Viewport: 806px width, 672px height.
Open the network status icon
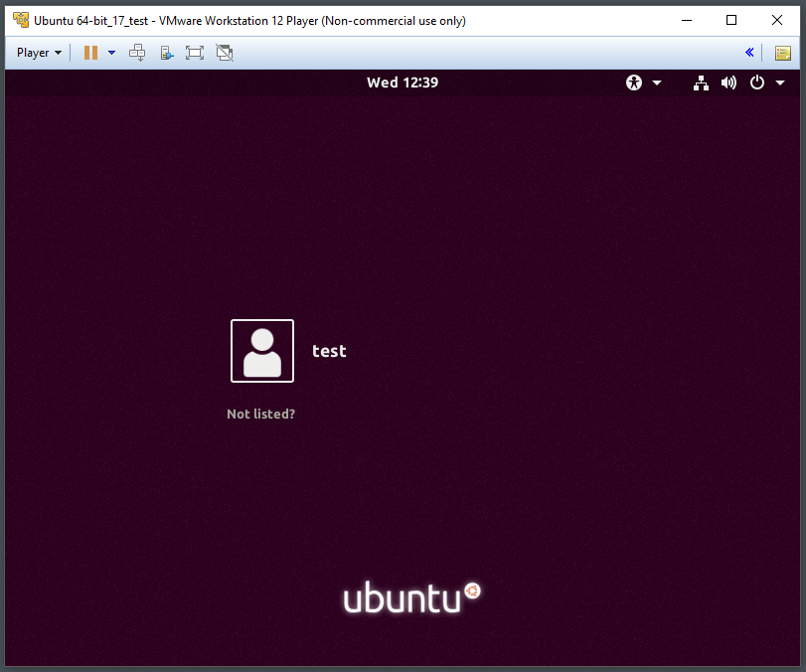[x=701, y=83]
